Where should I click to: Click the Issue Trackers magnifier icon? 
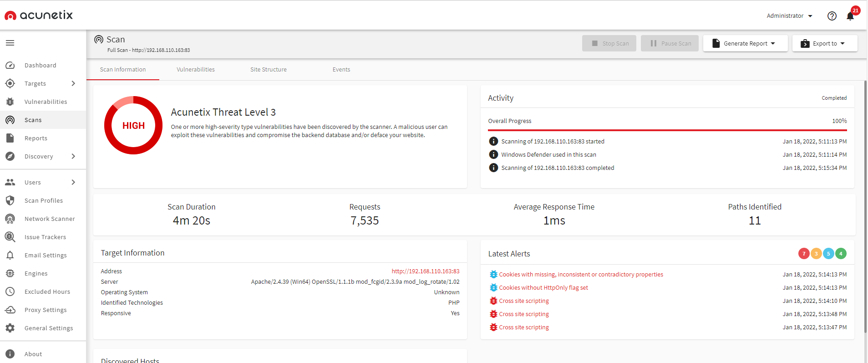point(10,237)
